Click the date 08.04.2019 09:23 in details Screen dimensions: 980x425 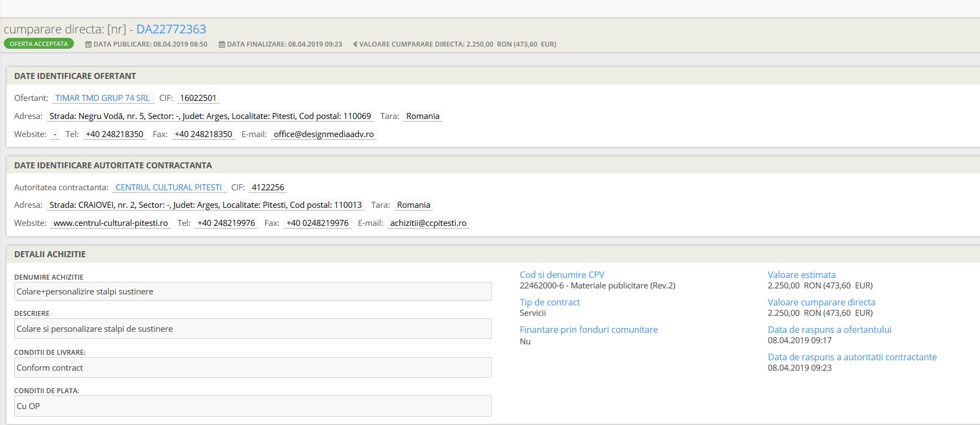800,368
